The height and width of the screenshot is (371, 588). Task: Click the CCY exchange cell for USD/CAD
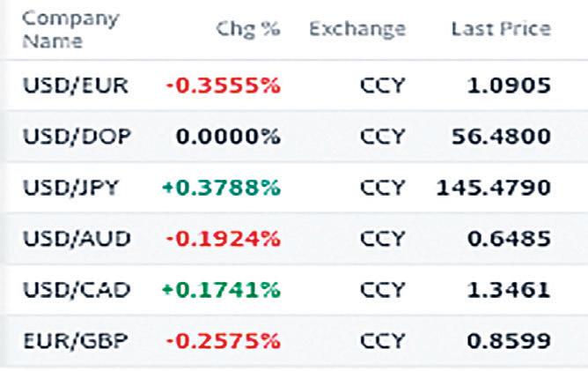tap(383, 290)
